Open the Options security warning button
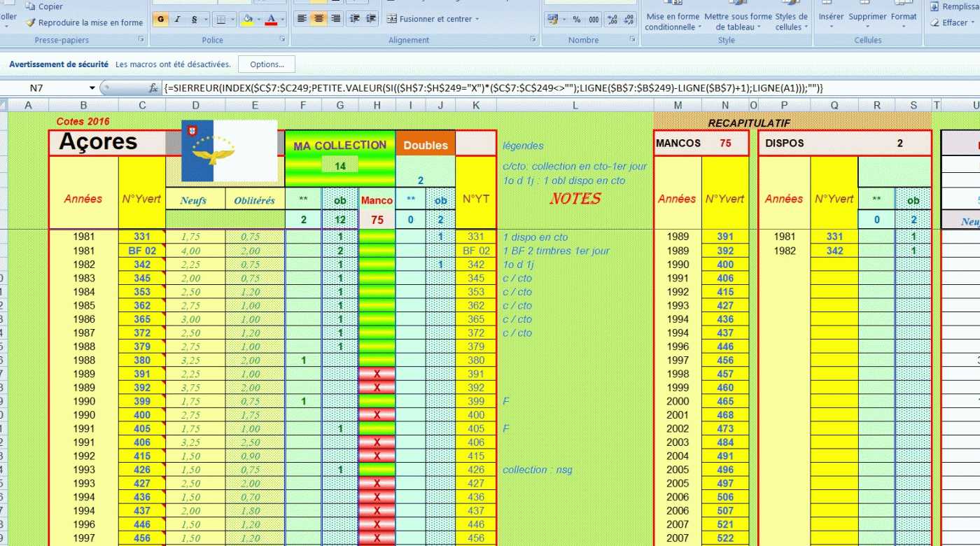This screenshot has height=546, width=980. coord(267,64)
